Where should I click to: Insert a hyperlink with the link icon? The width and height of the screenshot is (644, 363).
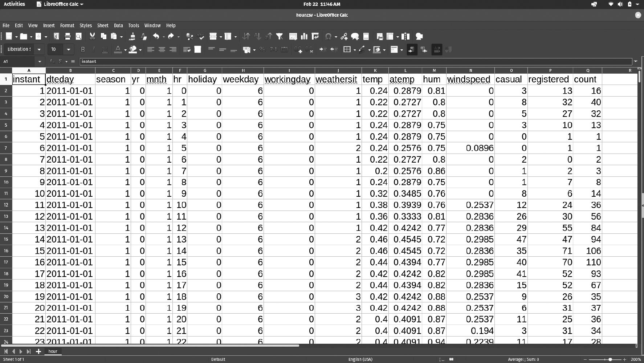[344, 36]
